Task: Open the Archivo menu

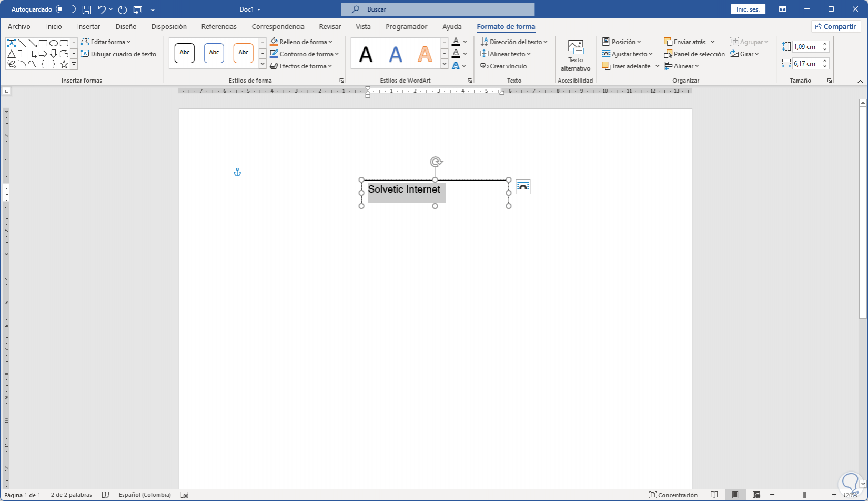Action: [19, 27]
